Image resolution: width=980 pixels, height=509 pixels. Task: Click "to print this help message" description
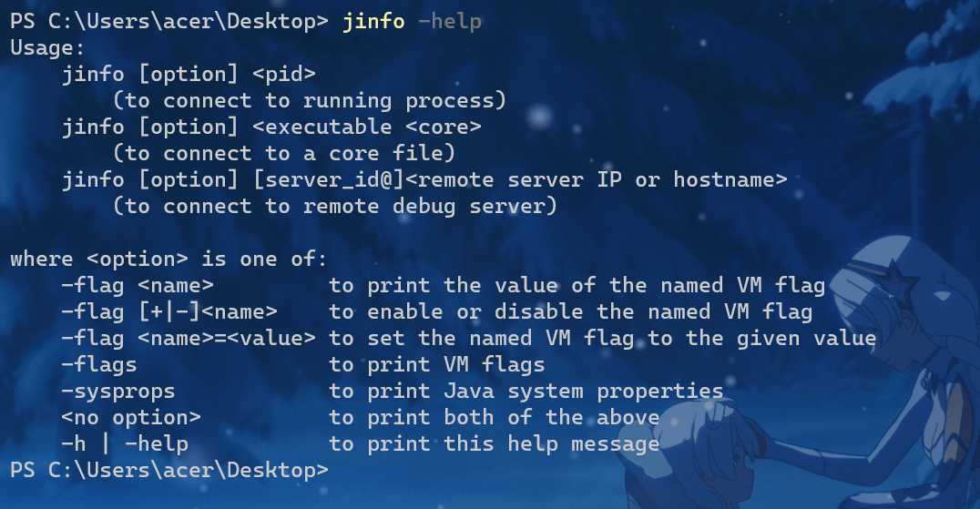[x=494, y=444]
